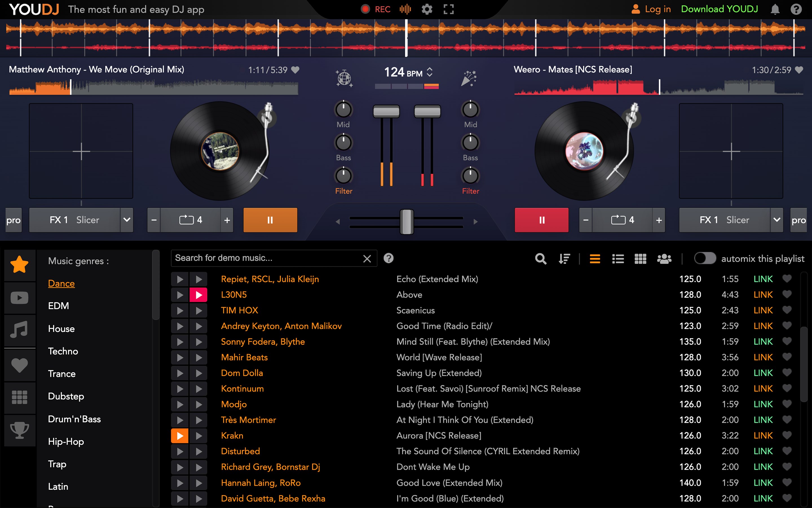This screenshot has height=508, width=812.
Task: Select the Dance genre
Action: point(61,283)
